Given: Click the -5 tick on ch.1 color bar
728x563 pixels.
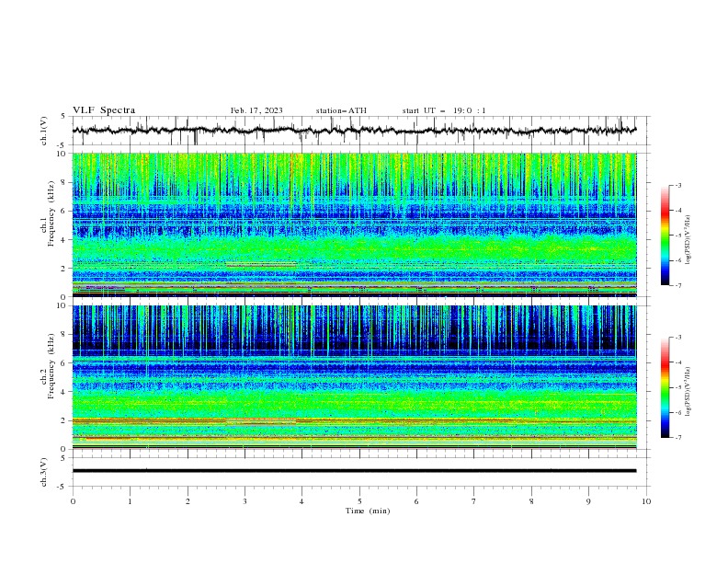Looking at the screenshot, I should click(x=678, y=236).
